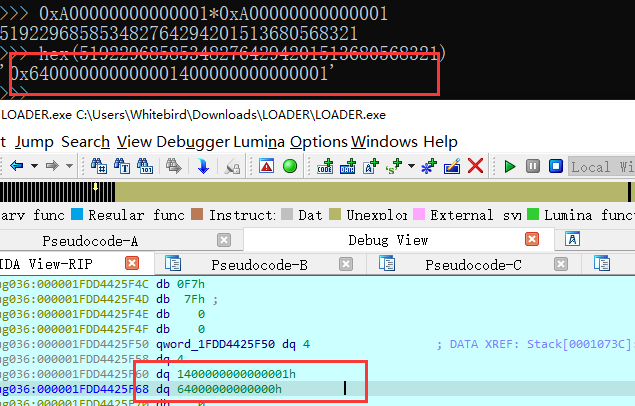Image resolution: width=635 pixels, height=406 pixels.
Task: Switch to the Pseudocode-C tab
Action: pos(473,265)
